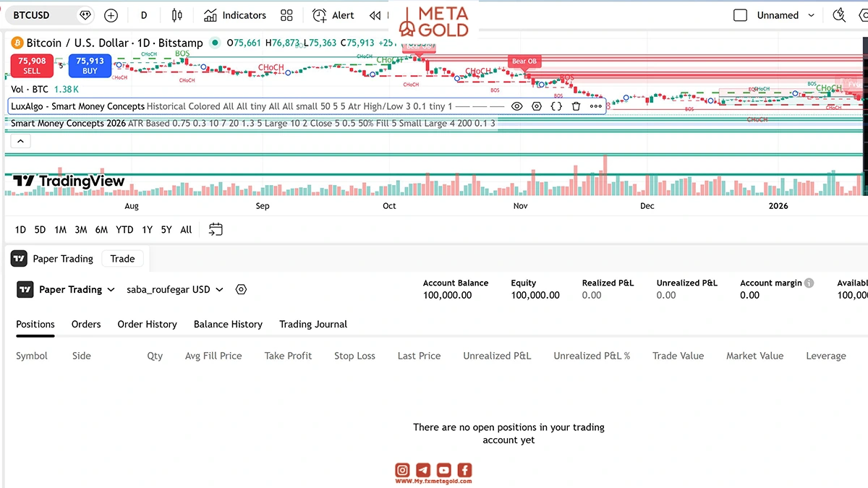868x488 pixels.
Task: Open the saba_roufegar USD account dropdown
Action: pos(175,290)
